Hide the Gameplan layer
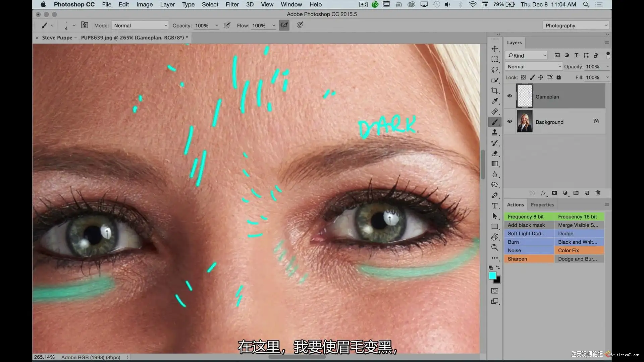This screenshot has height=362, width=644. click(x=509, y=96)
